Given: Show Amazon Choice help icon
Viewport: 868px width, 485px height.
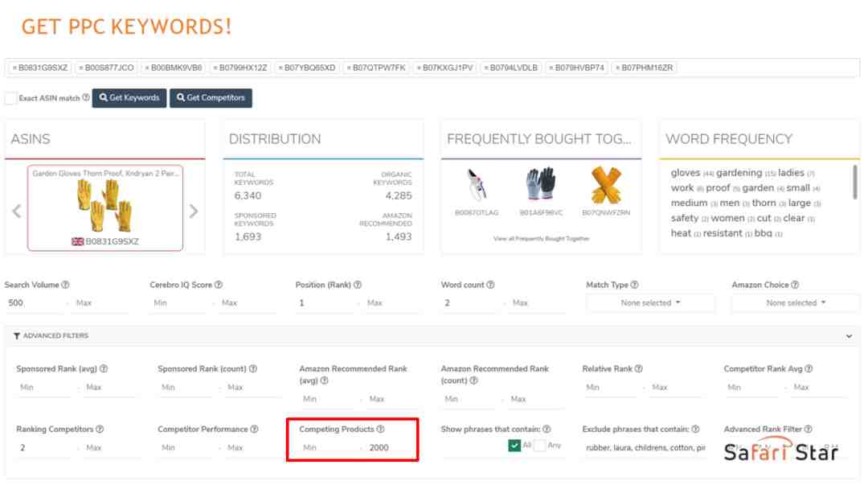Looking at the screenshot, I should pos(795,285).
